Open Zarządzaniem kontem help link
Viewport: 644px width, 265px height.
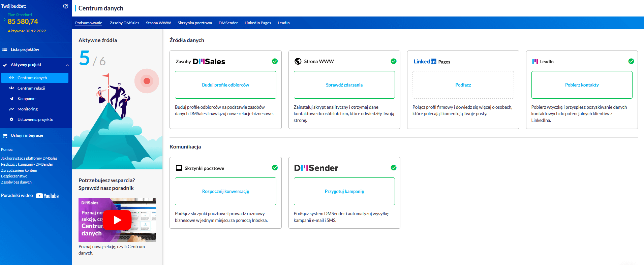[19, 170]
